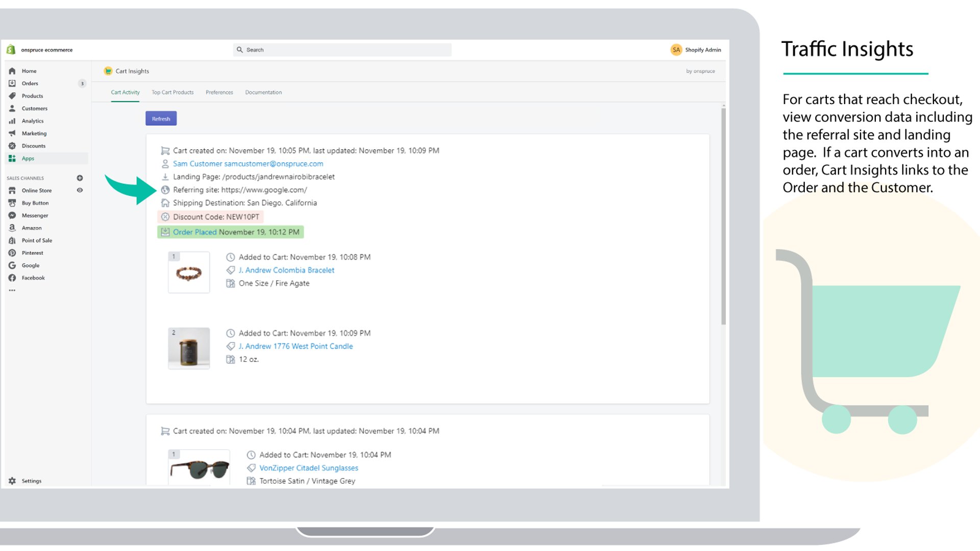Focus the Search input field

coord(342,49)
